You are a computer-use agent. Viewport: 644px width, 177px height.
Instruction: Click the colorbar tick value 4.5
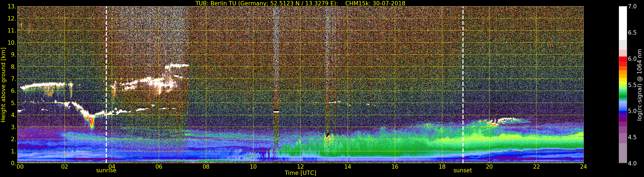[632, 137]
